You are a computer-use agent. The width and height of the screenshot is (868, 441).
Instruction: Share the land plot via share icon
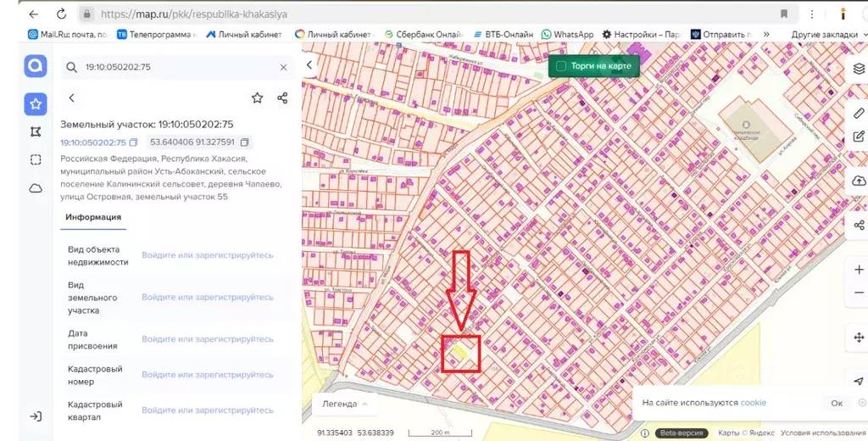pyautogui.click(x=282, y=98)
